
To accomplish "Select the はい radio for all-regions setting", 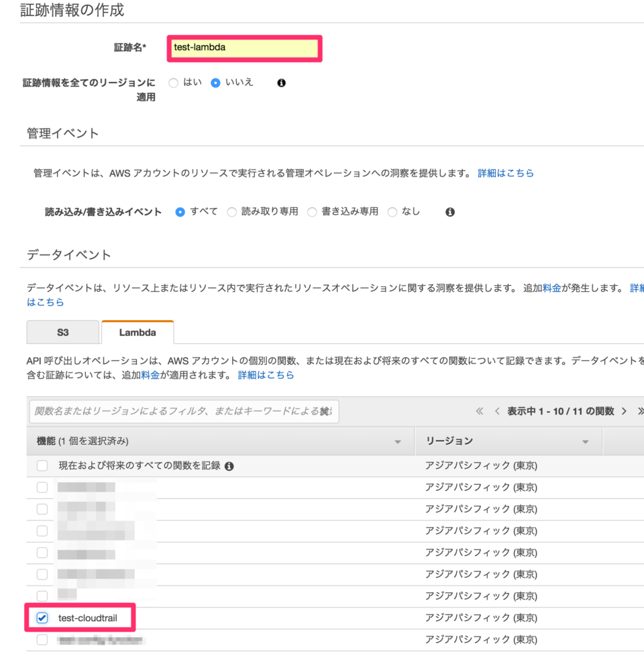I will (174, 83).
